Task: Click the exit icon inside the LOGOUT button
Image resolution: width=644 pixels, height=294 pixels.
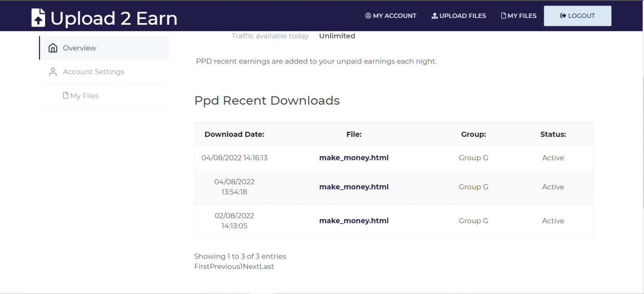Action: click(563, 15)
